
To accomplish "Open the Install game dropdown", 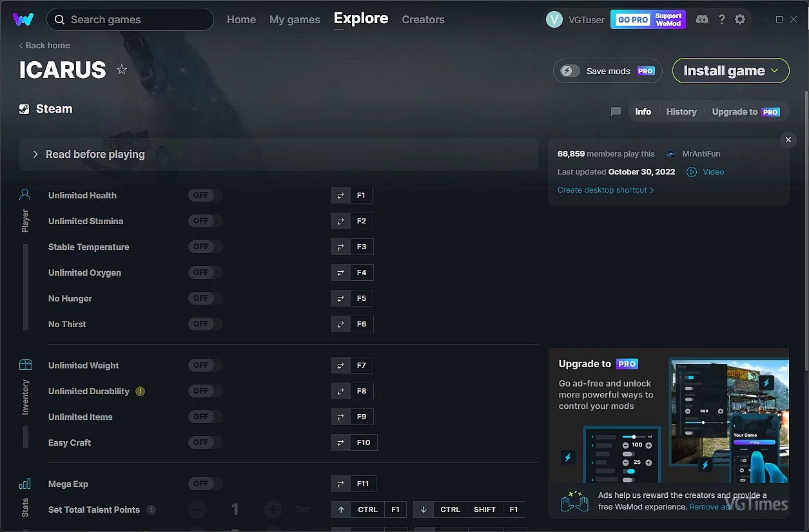I will [x=731, y=71].
